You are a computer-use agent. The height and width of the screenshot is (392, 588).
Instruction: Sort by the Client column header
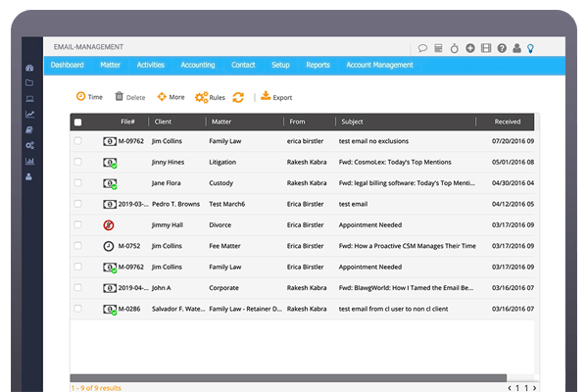coord(163,122)
